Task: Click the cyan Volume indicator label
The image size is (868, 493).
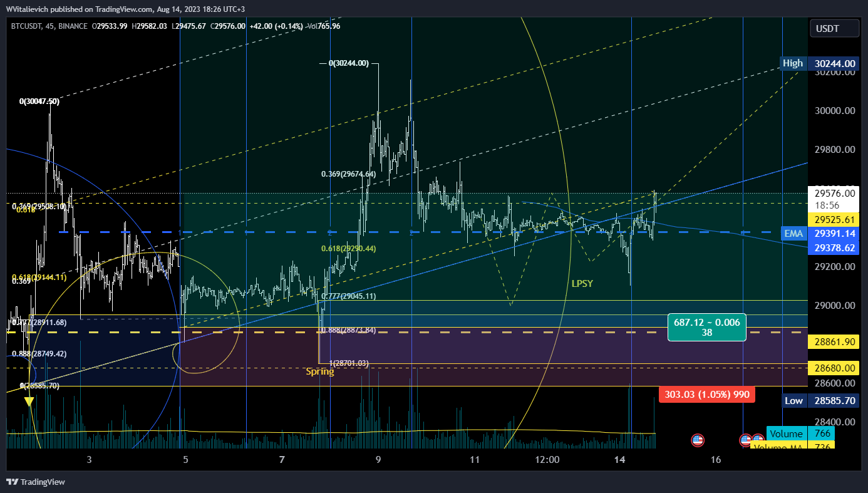Action: (x=786, y=433)
